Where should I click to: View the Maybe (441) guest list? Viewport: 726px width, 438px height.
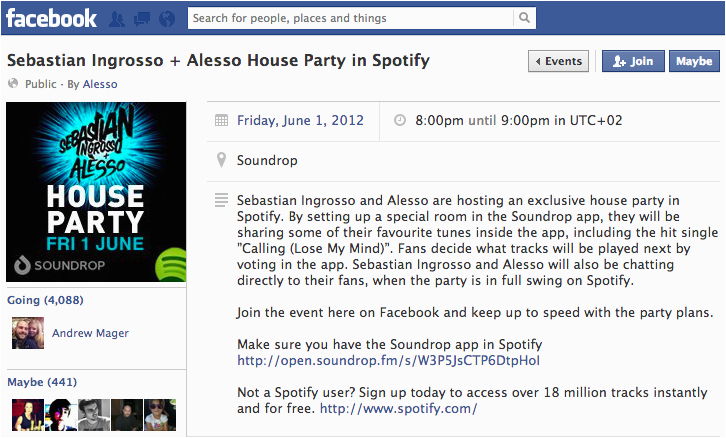pos(42,382)
